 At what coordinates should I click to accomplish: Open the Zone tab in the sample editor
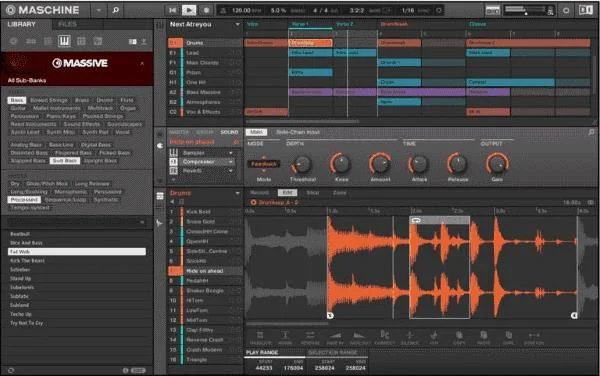tap(339, 193)
